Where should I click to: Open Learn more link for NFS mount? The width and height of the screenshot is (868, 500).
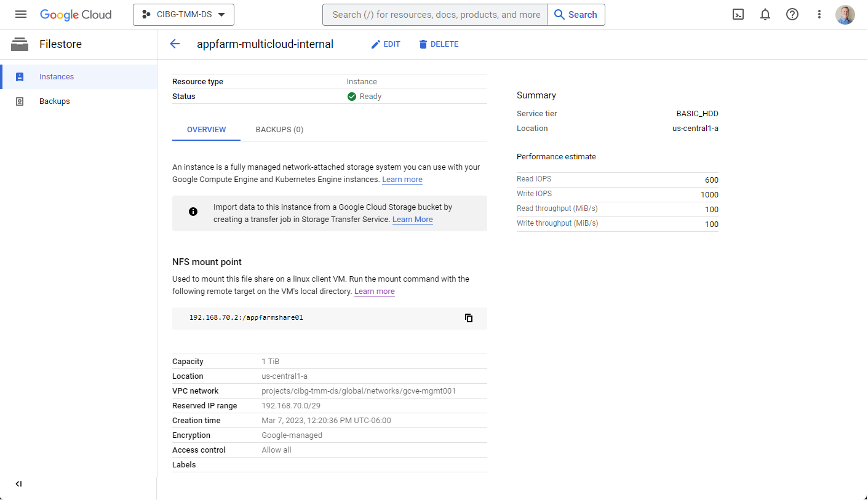pyautogui.click(x=375, y=292)
